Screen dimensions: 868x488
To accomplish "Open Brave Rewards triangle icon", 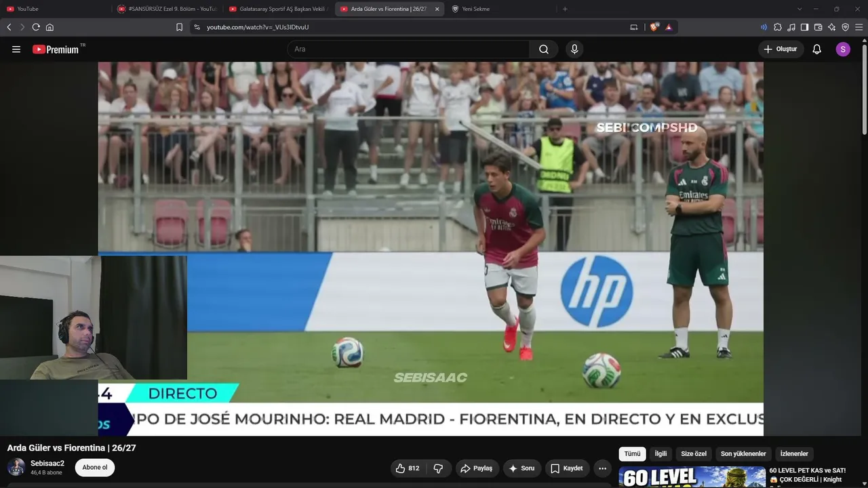I will (x=669, y=27).
